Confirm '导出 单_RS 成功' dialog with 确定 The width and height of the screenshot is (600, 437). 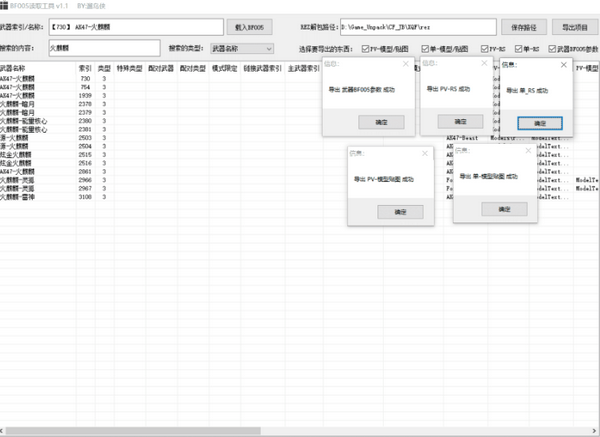[540, 122]
